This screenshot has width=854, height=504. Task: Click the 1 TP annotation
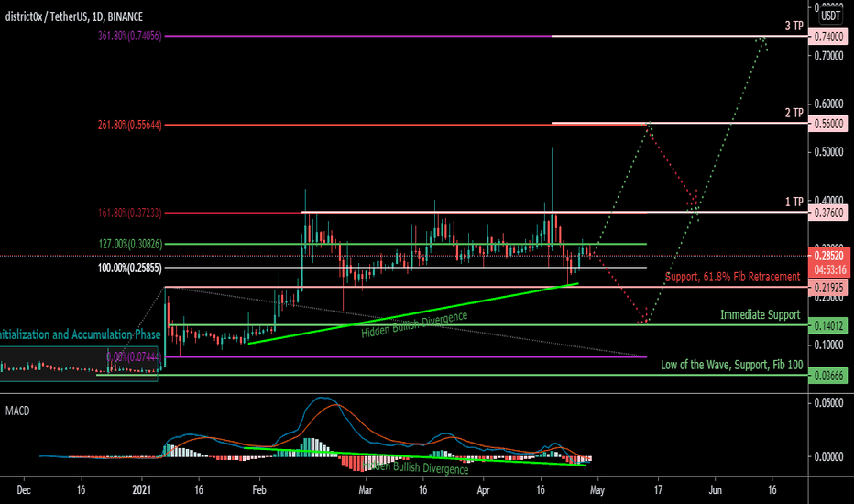click(x=794, y=203)
